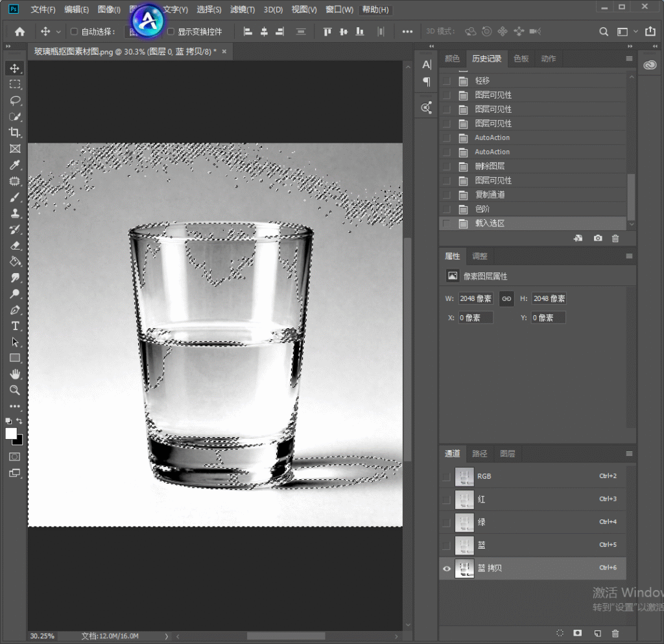This screenshot has width=664, height=644.
Task: Select the Path Selection tool
Action: click(x=15, y=342)
